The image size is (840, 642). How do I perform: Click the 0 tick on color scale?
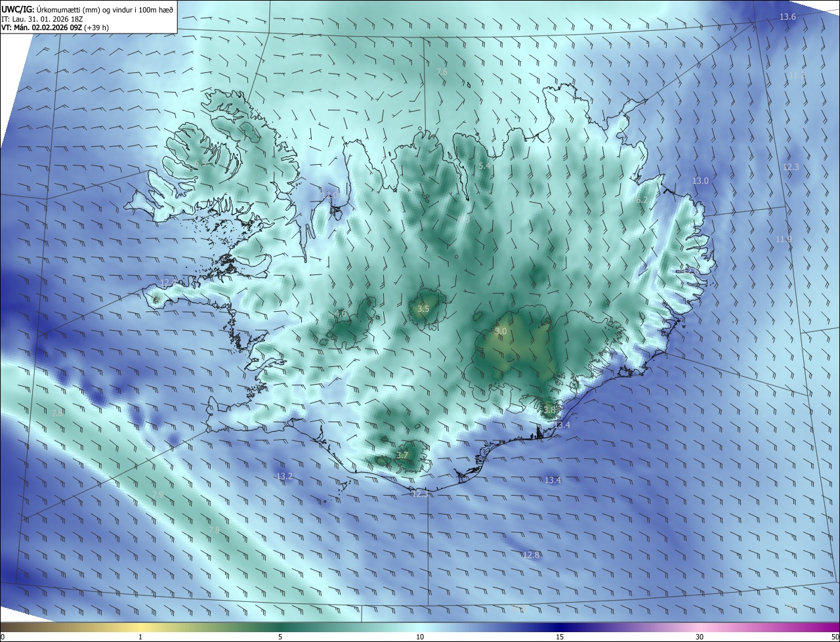point(2,637)
